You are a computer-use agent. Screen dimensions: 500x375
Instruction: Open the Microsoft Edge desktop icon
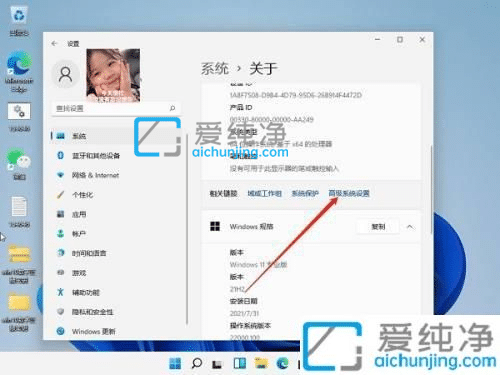pos(19,72)
